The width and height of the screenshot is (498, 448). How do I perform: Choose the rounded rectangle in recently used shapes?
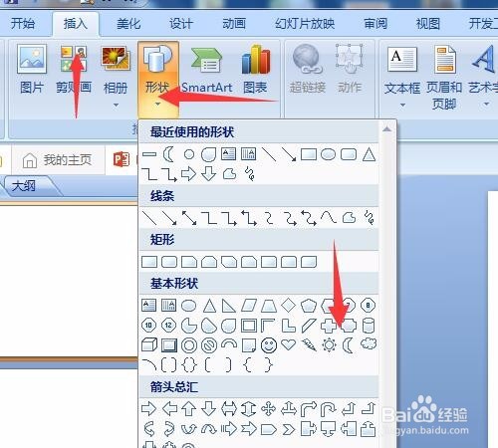pos(349,154)
